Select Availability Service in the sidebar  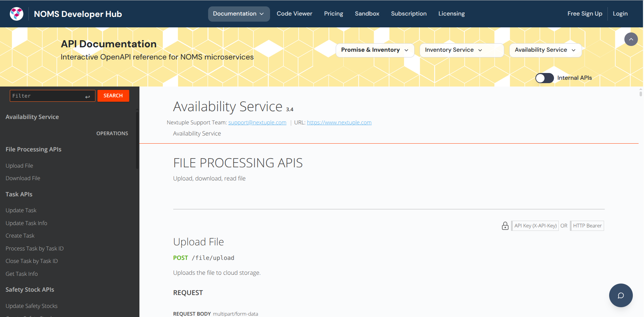coord(32,117)
